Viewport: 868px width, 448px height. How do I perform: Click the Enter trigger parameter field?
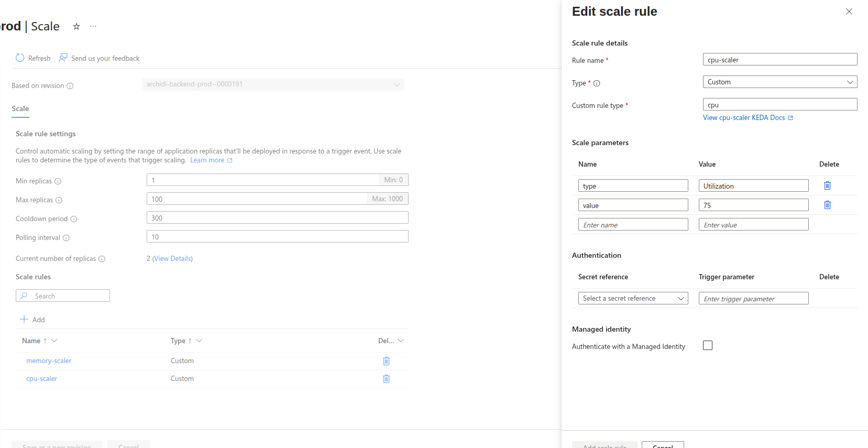click(754, 298)
